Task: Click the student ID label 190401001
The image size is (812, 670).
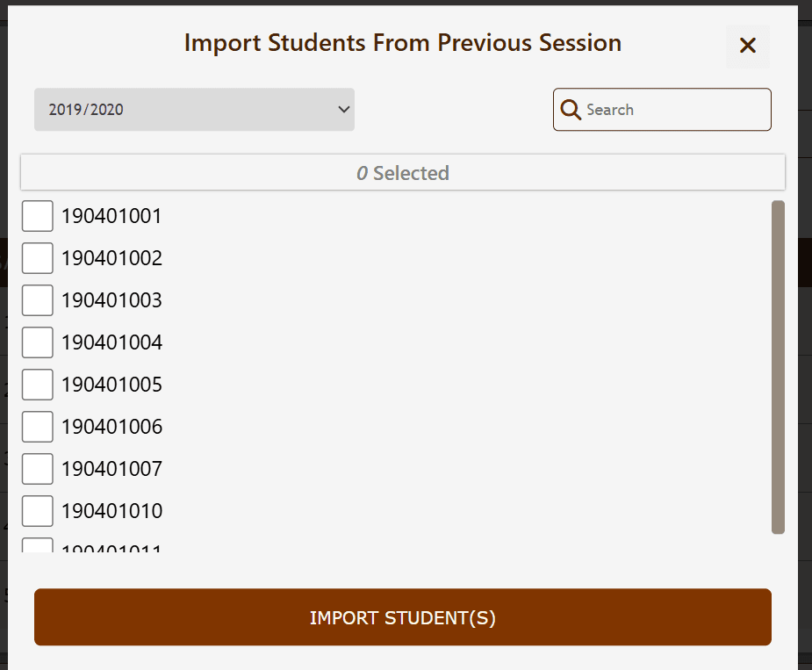Action: [109, 215]
